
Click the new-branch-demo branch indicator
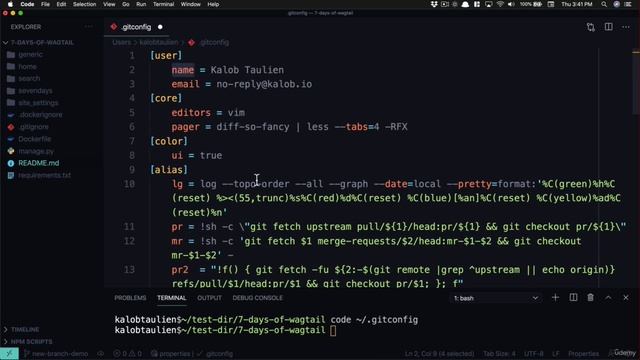(56, 353)
